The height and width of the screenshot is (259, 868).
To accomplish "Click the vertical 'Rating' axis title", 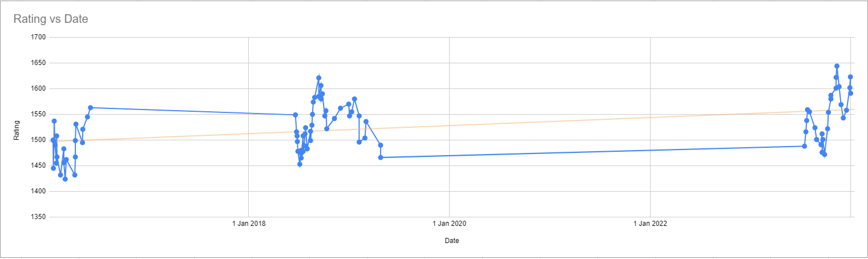I will coord(18,130).
